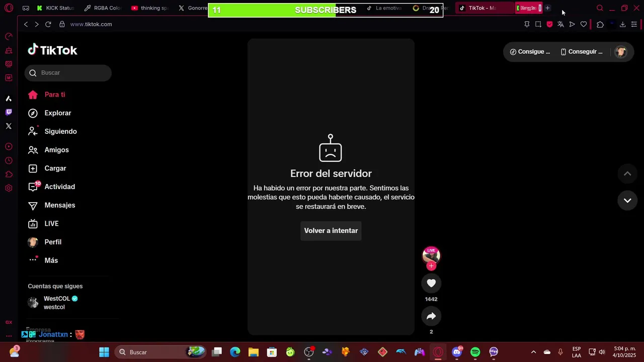
Task: Open the clock showing 5:04 p. m.
Action: point(624,352)
